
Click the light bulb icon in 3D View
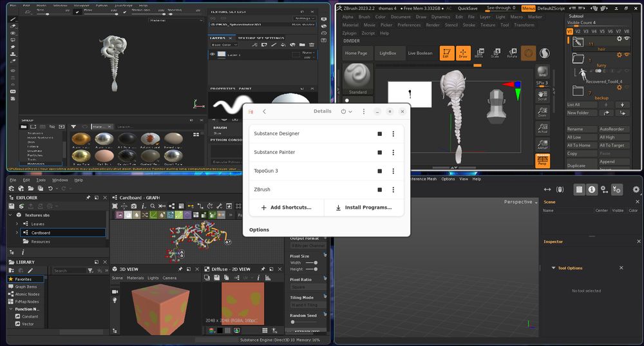coord(115,300)
